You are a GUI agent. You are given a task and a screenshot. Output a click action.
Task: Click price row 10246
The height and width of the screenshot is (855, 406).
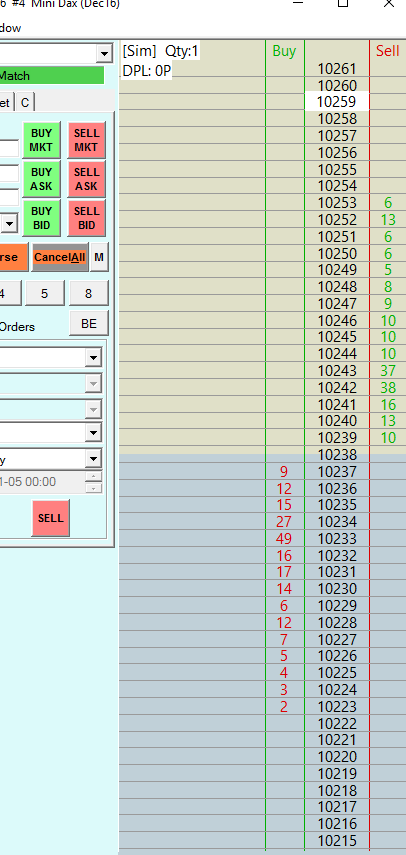(337, 321)
